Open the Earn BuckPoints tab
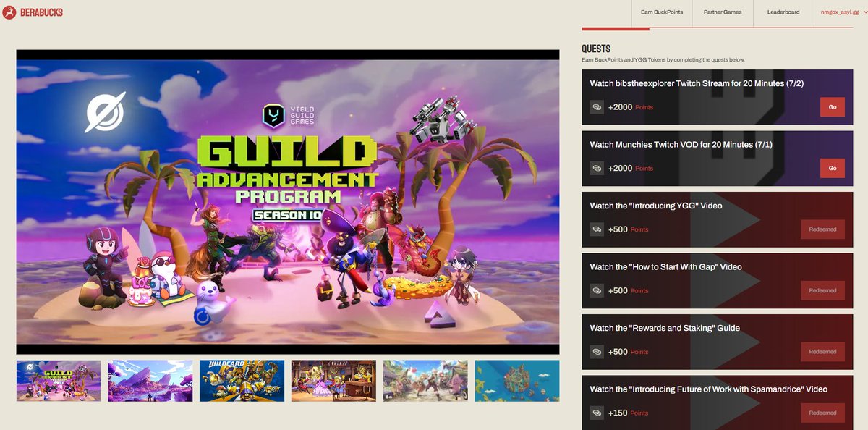 click(662, 12)
